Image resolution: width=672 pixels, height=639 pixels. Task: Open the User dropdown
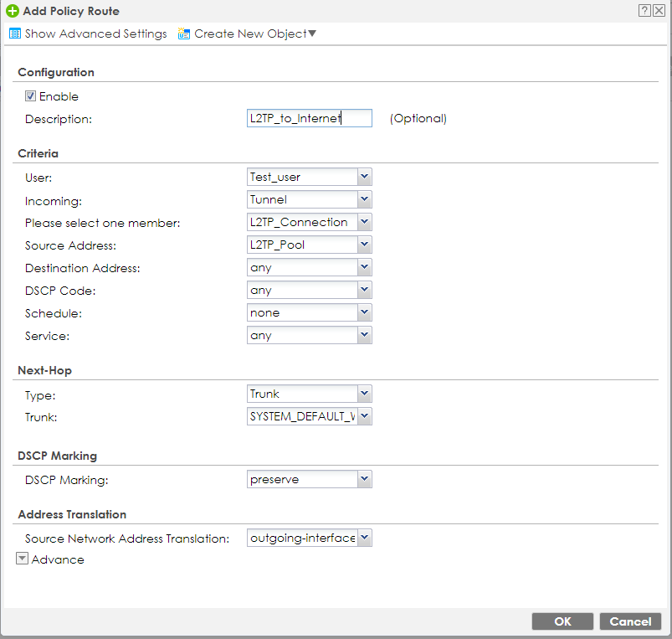pyautogui.click(x=363, y=177)
